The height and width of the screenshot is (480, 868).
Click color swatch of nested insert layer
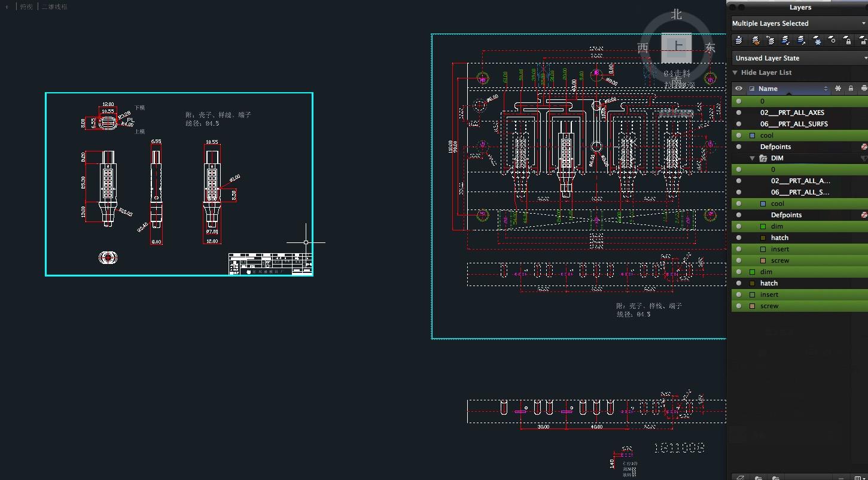pos(763,249)
